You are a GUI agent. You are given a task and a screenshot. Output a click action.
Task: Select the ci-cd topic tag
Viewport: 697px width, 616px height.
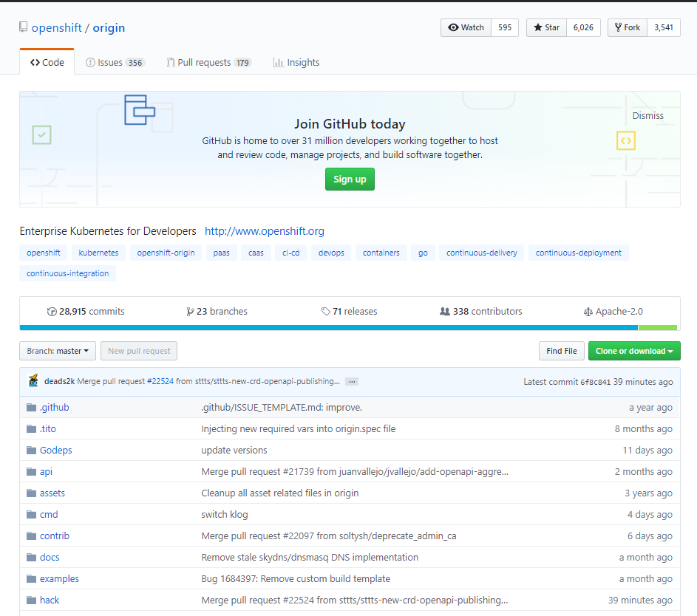pos(290,253)
